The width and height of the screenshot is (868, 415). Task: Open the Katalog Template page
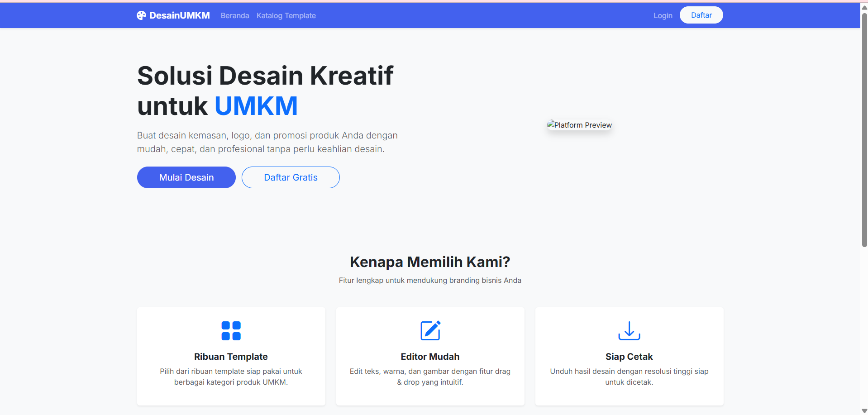[286, 15]
